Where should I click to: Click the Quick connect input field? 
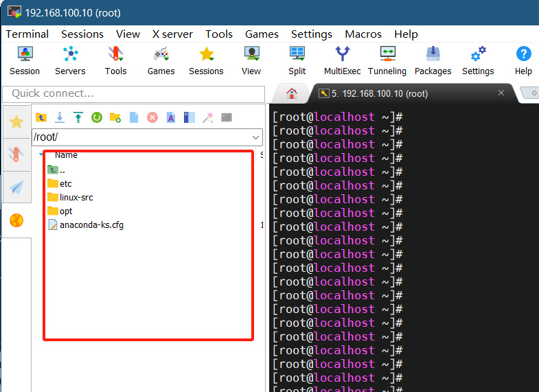pyautogui.click(x=134, y=93)
